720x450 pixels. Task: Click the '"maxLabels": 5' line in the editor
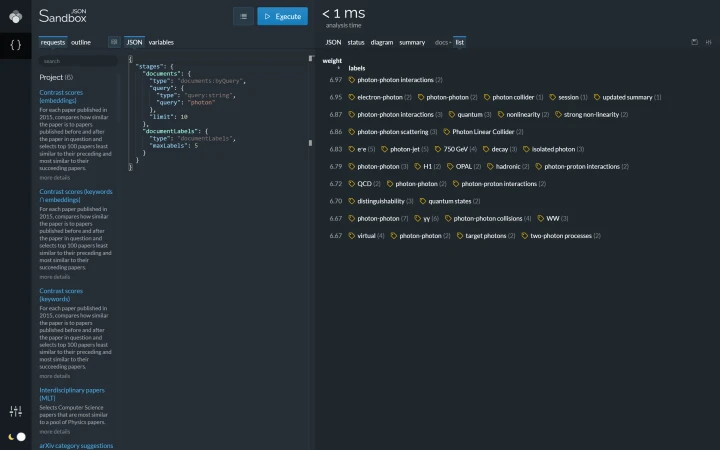click(x=174, y=146)
